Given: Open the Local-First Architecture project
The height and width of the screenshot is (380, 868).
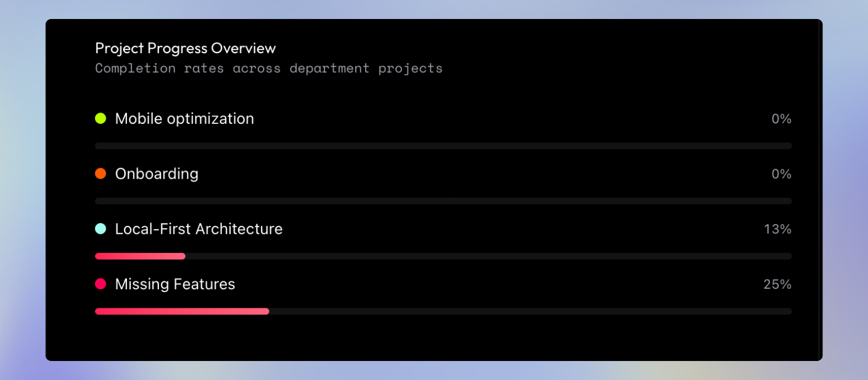Looking at the screenshot, I should 199,229.
